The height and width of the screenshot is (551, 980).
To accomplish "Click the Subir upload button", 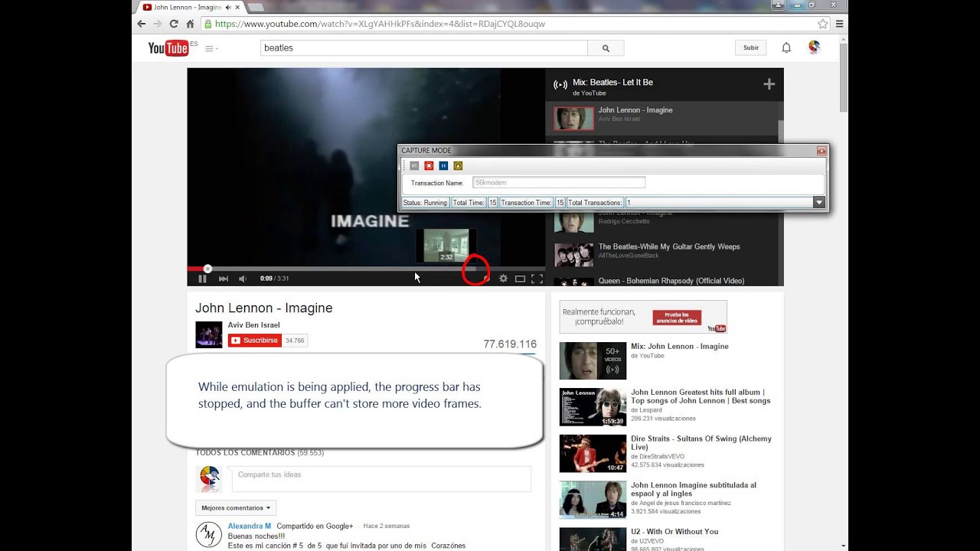I will click(751, 47).
